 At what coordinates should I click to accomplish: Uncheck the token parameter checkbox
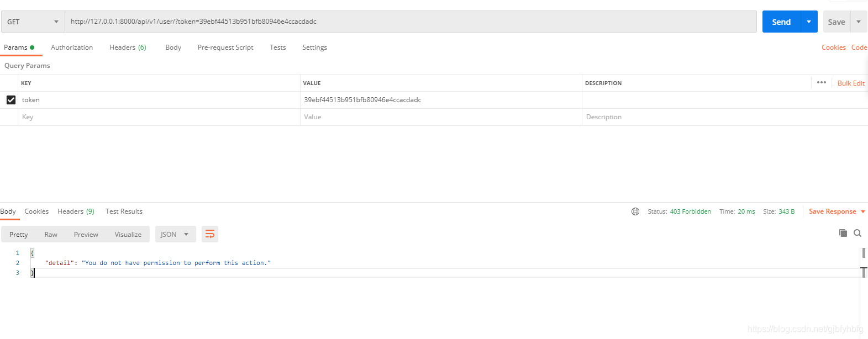click(10, 100)
